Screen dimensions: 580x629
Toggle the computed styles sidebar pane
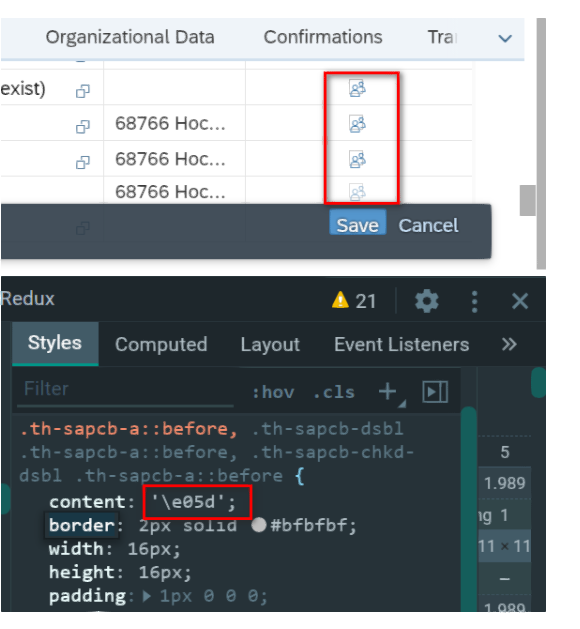(435, 392)
